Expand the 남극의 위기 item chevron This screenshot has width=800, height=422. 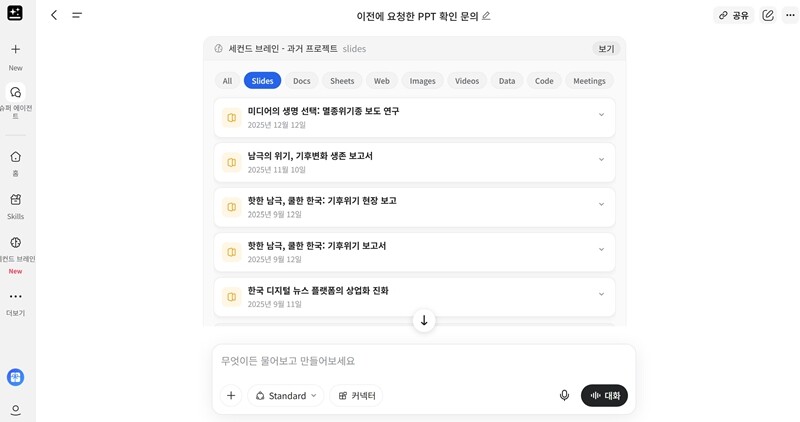click(602, 159)
